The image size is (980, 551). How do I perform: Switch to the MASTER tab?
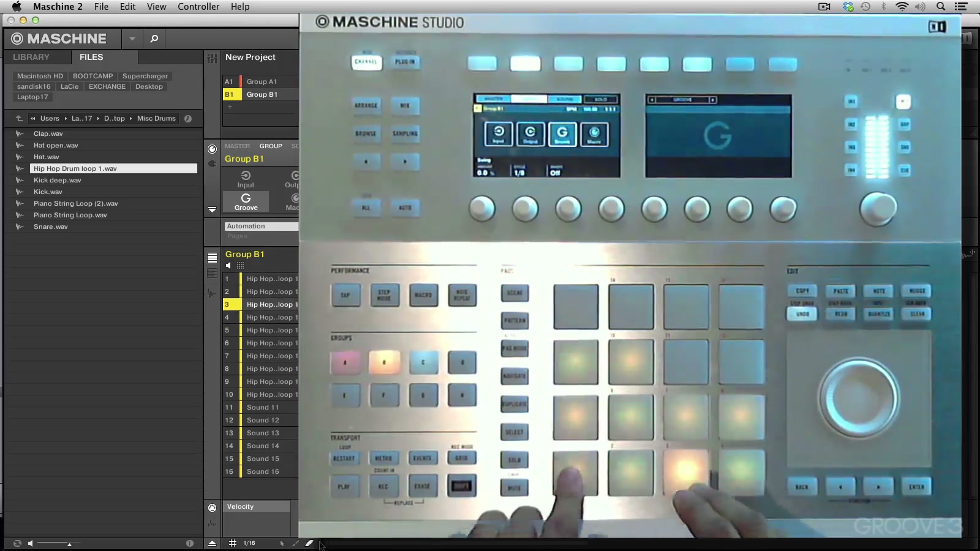click(x=237, y=146)
